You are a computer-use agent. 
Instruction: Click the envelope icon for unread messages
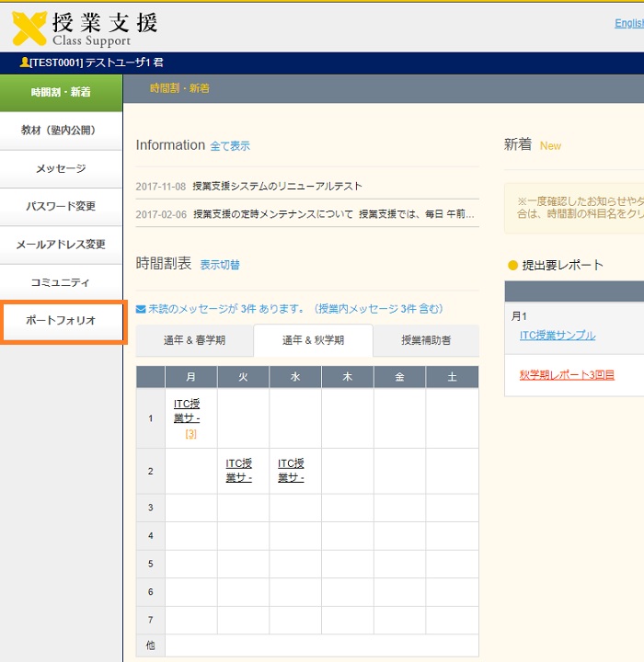(x=141, y=309)
